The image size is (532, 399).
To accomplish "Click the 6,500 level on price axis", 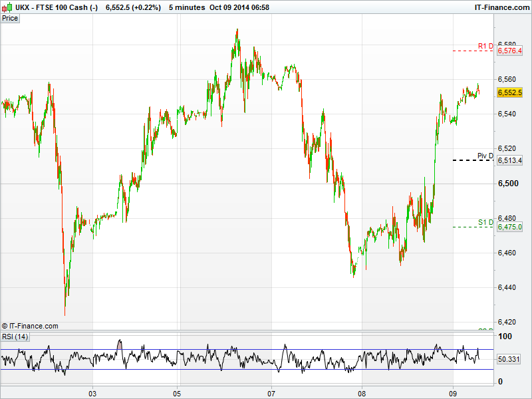I will [x=507, y=184].
